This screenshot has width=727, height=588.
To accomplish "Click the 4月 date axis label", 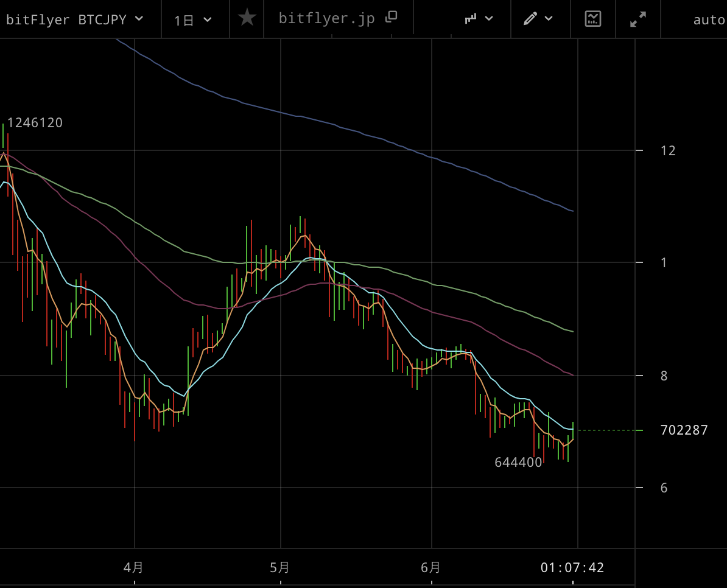I will [x=133, y=567].
